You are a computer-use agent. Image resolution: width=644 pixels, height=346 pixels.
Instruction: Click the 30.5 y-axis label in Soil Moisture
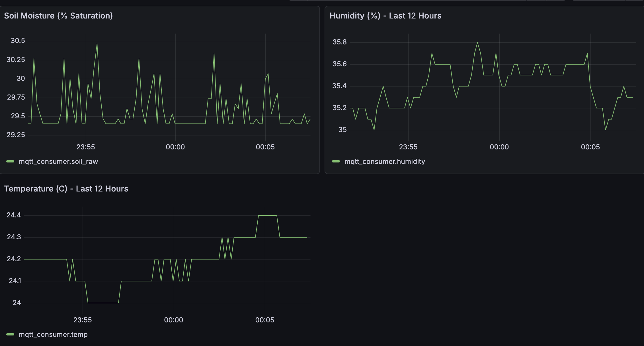click(x=18, y=41)
